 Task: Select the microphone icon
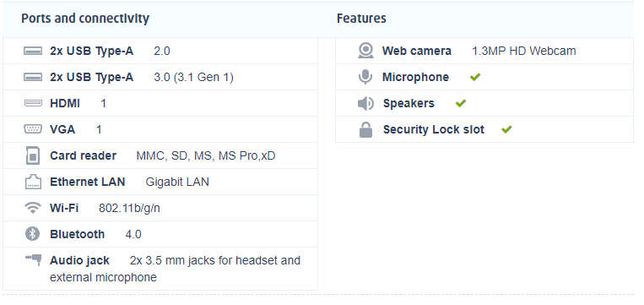pos(365,77)
